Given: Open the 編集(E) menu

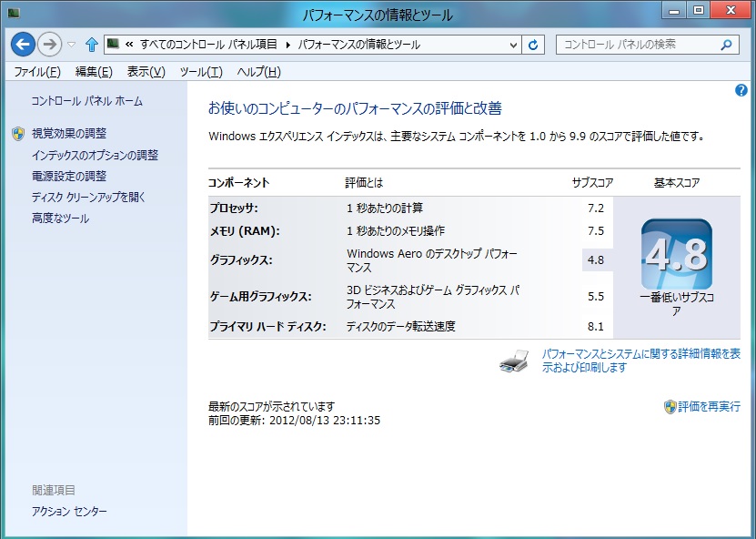Looking at the screenshot, I should 94,72.
